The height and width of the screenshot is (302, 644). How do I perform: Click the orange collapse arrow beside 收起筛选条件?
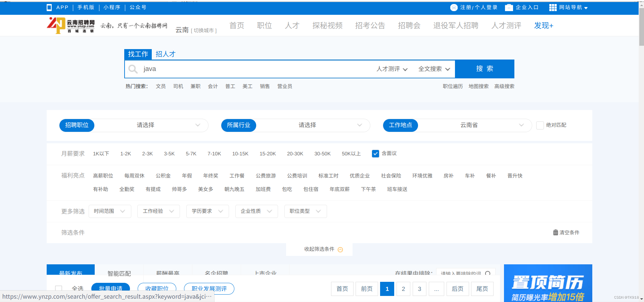(x=340, y=250)
